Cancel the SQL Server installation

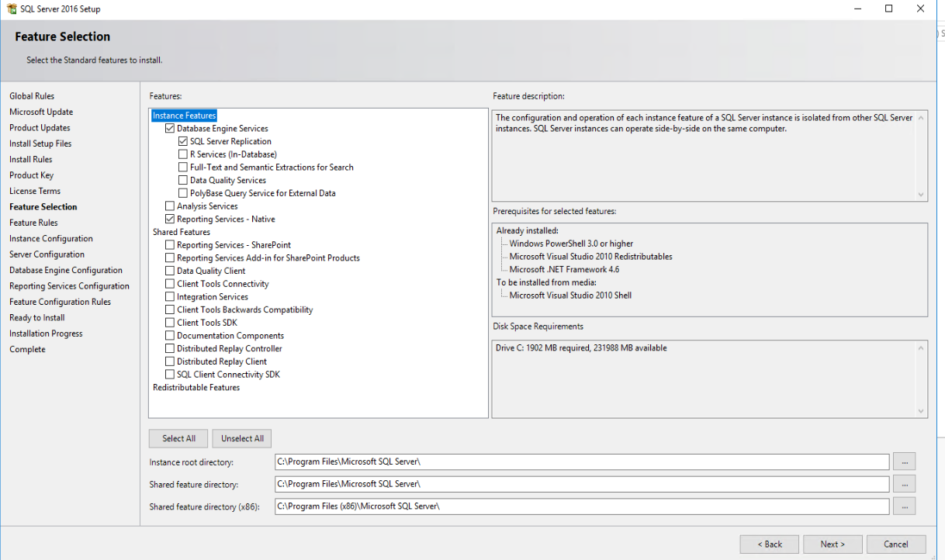(896, 544)
